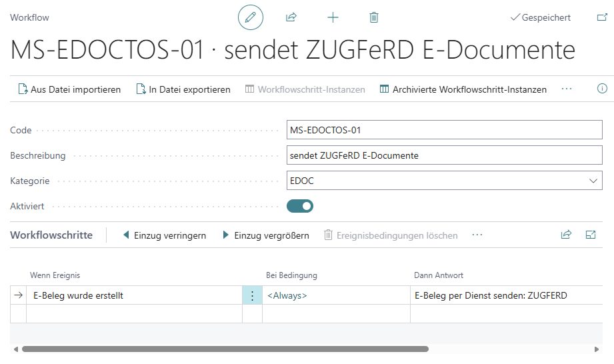Toggle the Aktiviert switch

coord(300,206)
